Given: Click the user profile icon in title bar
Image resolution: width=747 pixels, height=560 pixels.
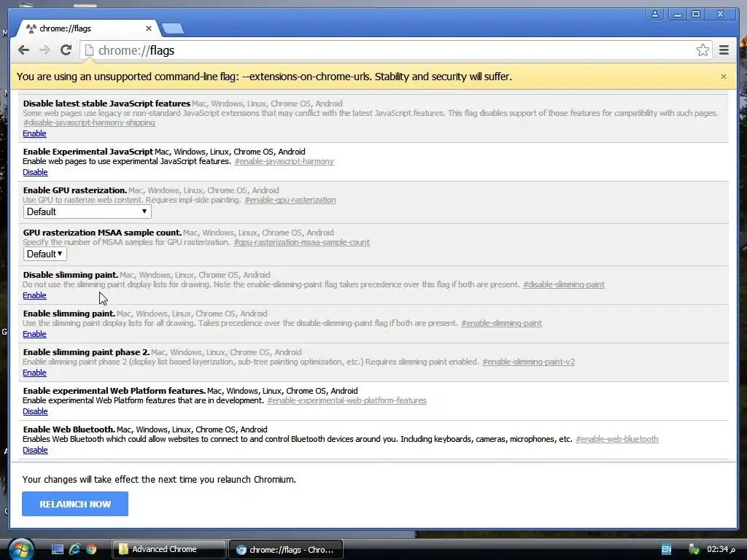Looking at the screenshot, I should point(655,14).
